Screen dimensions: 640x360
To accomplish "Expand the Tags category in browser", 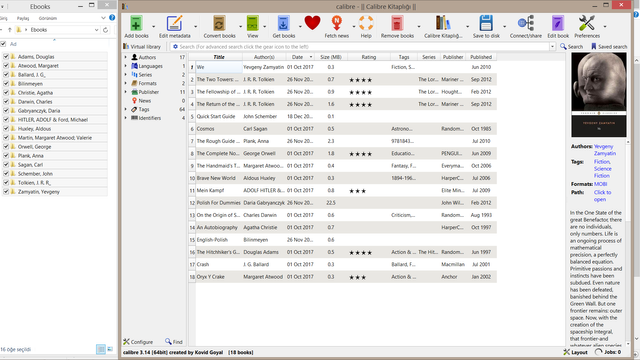I will point(126,109).
